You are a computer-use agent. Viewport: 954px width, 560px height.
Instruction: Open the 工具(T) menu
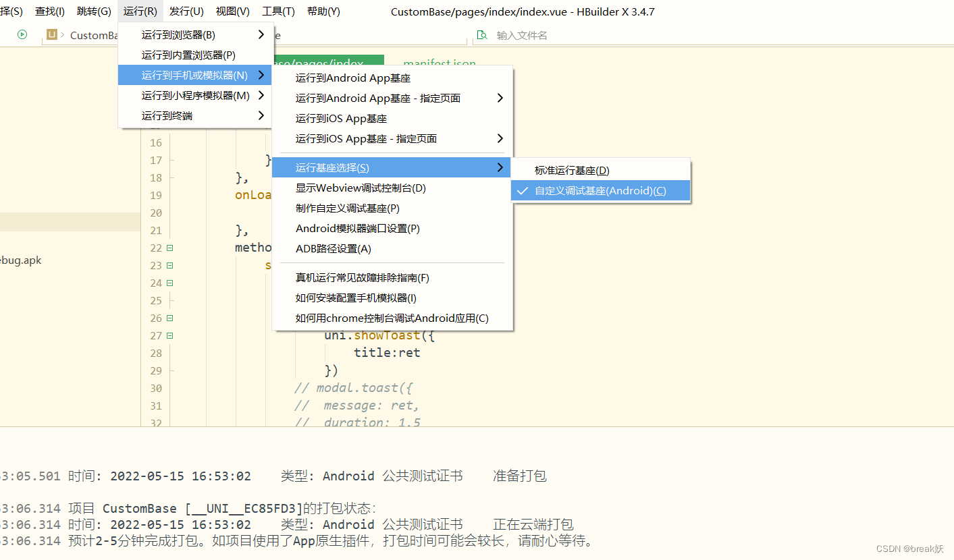(x=277, y=11)
